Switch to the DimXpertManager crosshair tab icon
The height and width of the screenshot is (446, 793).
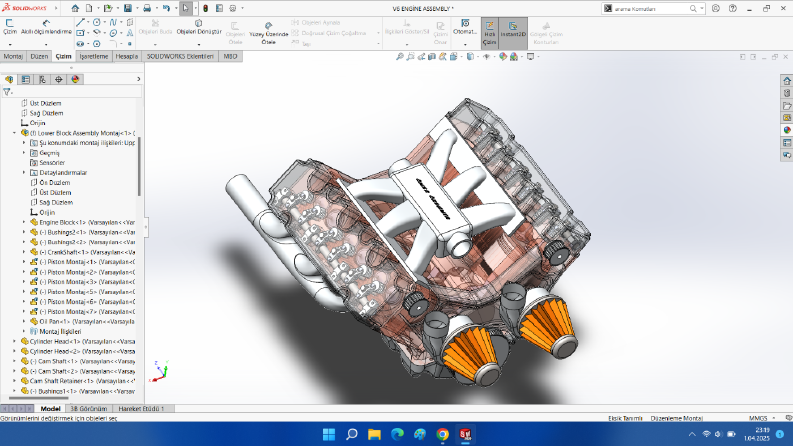59,79
